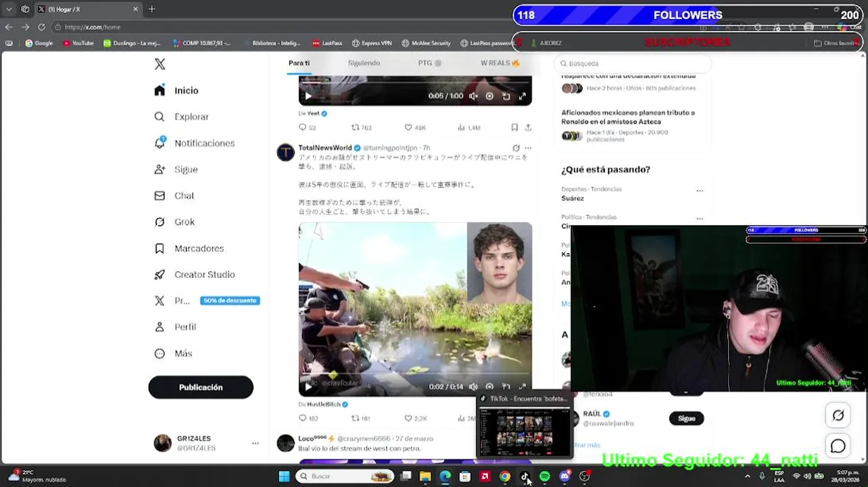Click the Búsqueda search field
This screenshot has height=487, width=868.
(633, 64)
